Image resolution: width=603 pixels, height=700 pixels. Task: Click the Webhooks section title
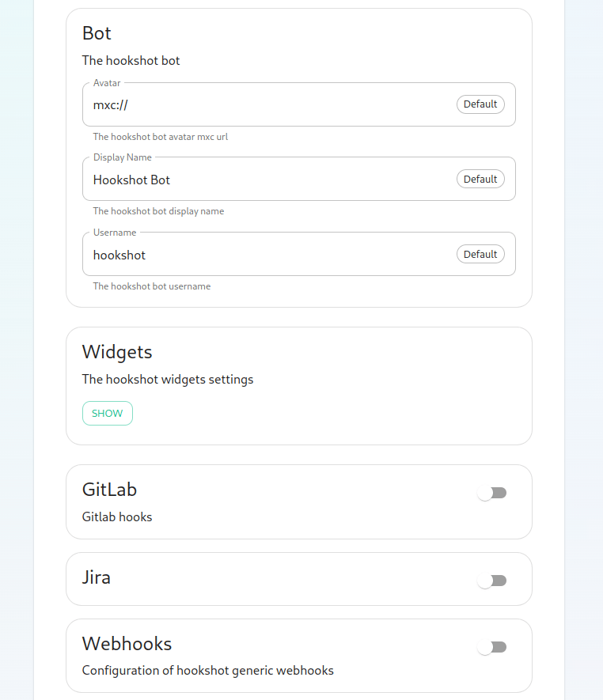(x=127, y=644)
